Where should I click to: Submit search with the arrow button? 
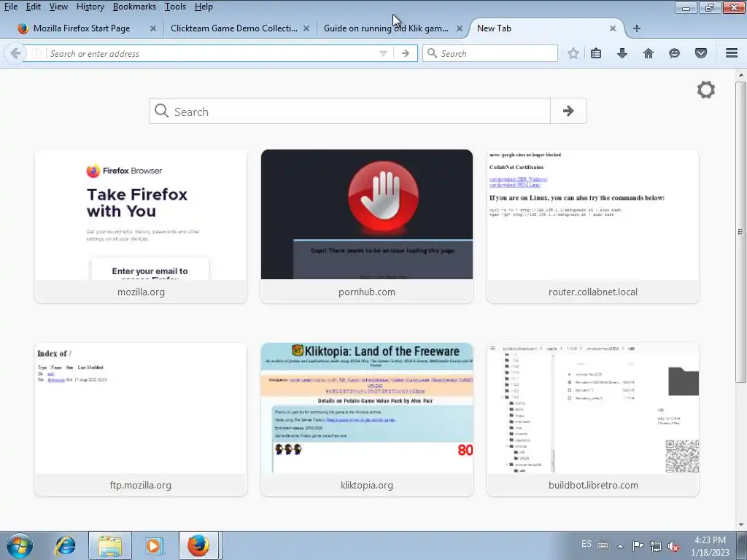[568, 111]
